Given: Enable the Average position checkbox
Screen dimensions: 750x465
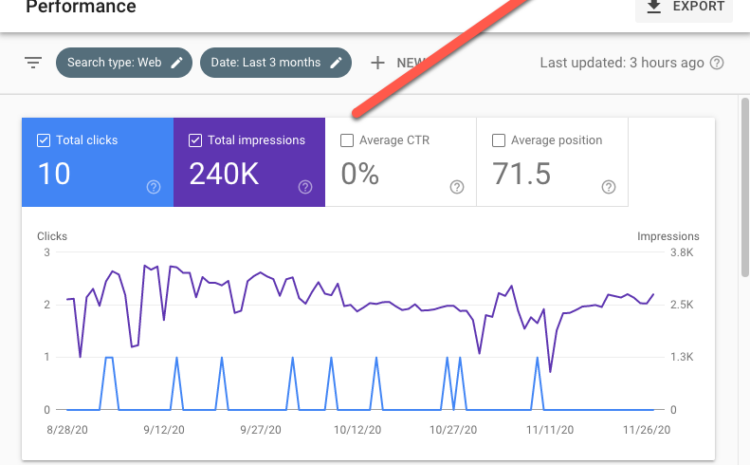Looking at the screenshot, I should 499,141.
